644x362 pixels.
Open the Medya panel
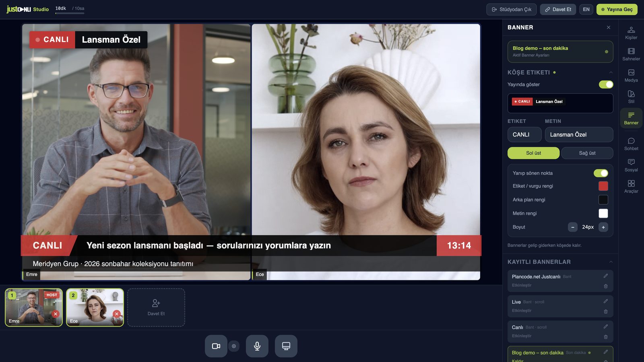point(631,76)
